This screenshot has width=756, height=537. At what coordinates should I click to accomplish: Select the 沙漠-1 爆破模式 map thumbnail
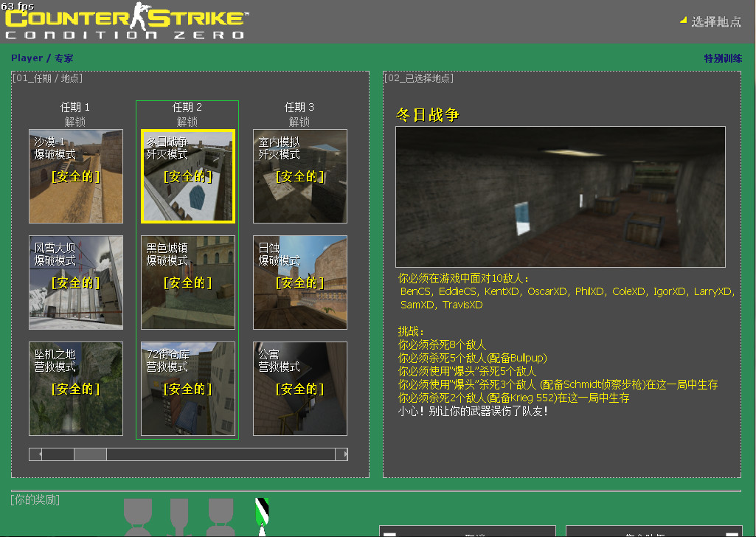point(76,176)
